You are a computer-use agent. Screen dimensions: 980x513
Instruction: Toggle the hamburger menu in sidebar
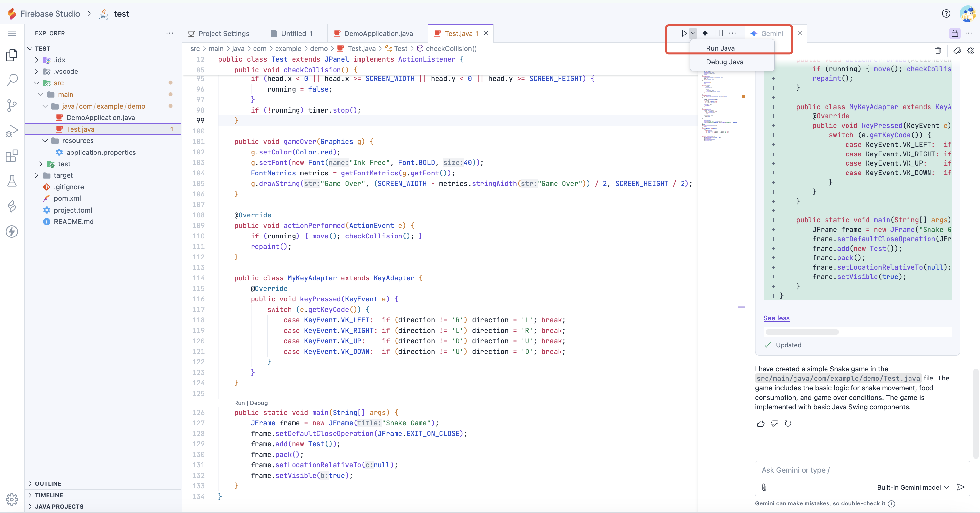point(12,33)
